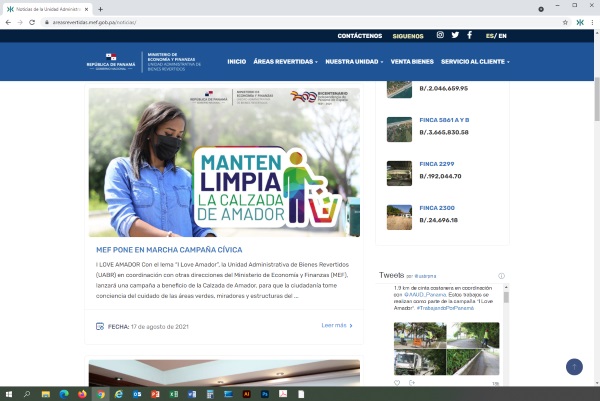This screenshot has height=401, width=600.
Task: Open the Twitter social icon
Action: [x=455, y=35]
